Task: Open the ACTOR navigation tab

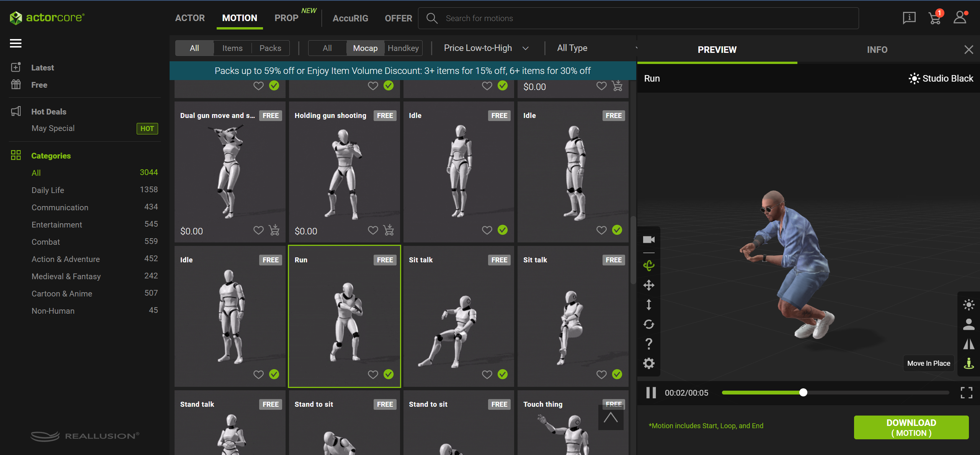Action: pos(190,18)
